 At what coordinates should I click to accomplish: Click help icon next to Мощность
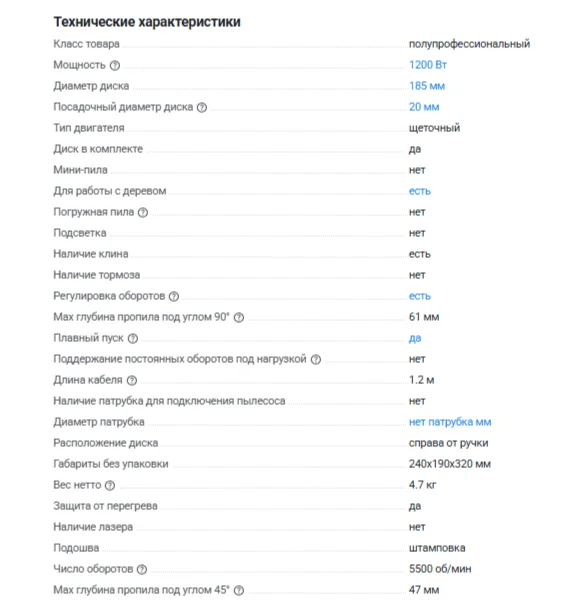(x=115, y=66)
